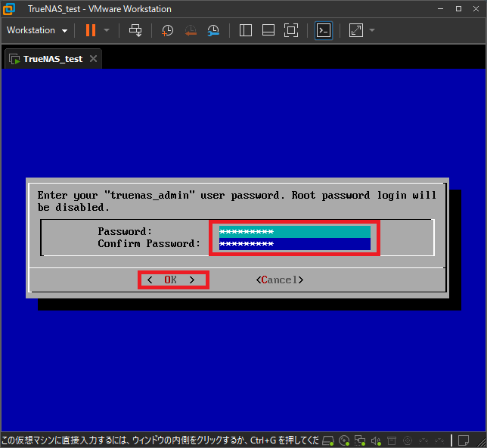This screenshot has height=448, width=487.
Task: Click the Password input field
Action: [x=294, y=232]
